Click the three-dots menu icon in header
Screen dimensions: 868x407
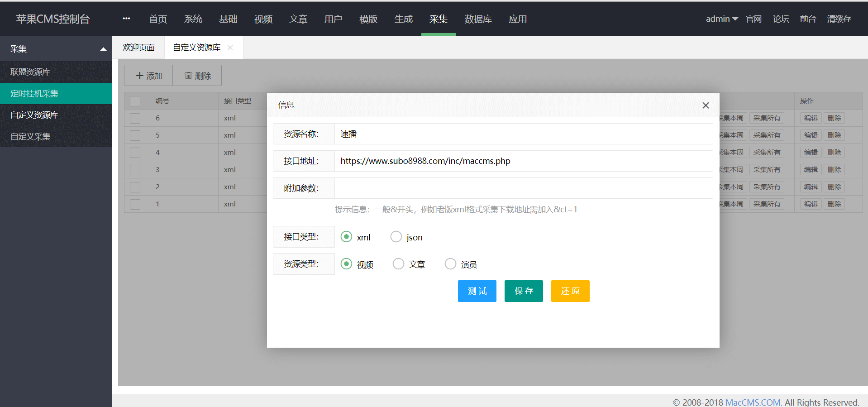pyautogui.click(x=126, y=19)
